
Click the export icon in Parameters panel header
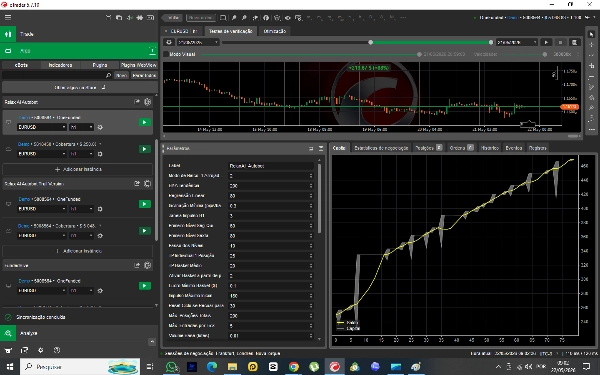(321, 148)
